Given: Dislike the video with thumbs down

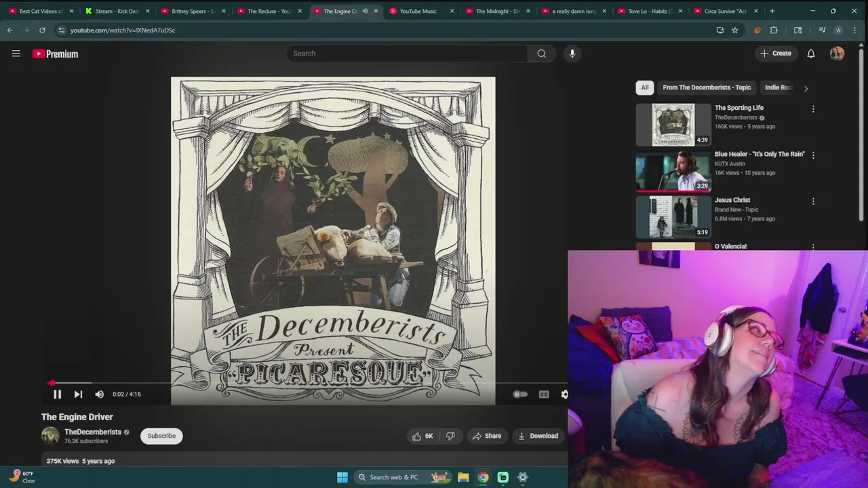Looking at the screenshot, I should click(x=450, y=436).
